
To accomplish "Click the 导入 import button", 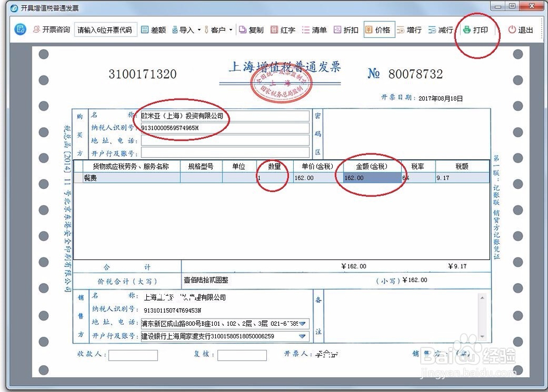I will click(x=183, y=30).
